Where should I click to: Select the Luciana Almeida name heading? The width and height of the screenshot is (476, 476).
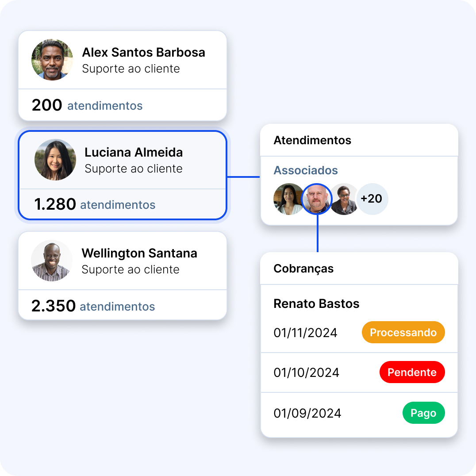[134, 152]
